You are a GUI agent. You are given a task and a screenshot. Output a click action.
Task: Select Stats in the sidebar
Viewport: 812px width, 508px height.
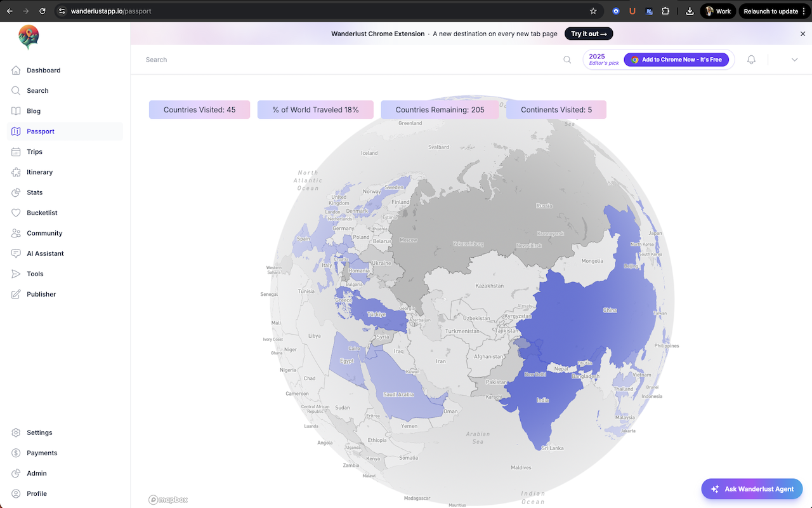coord(65,192)
